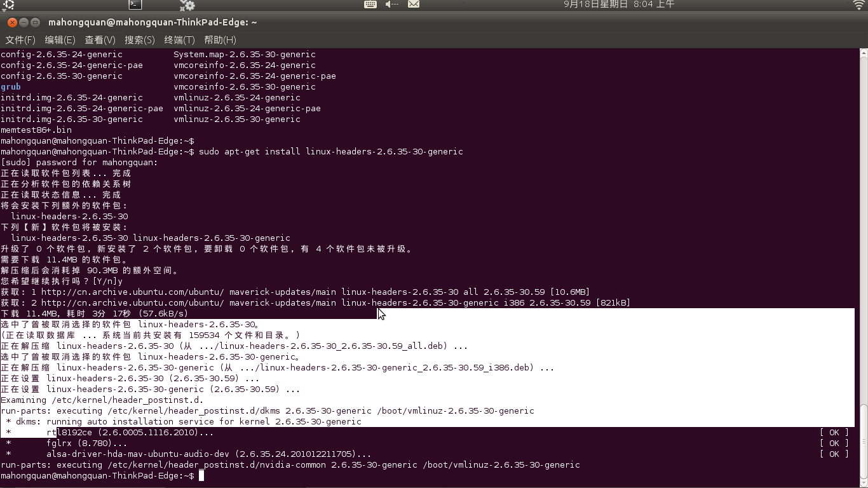868x488 pixels.
Task: Click the [sudo] password for mahongquan line
Action: point(79,163)
